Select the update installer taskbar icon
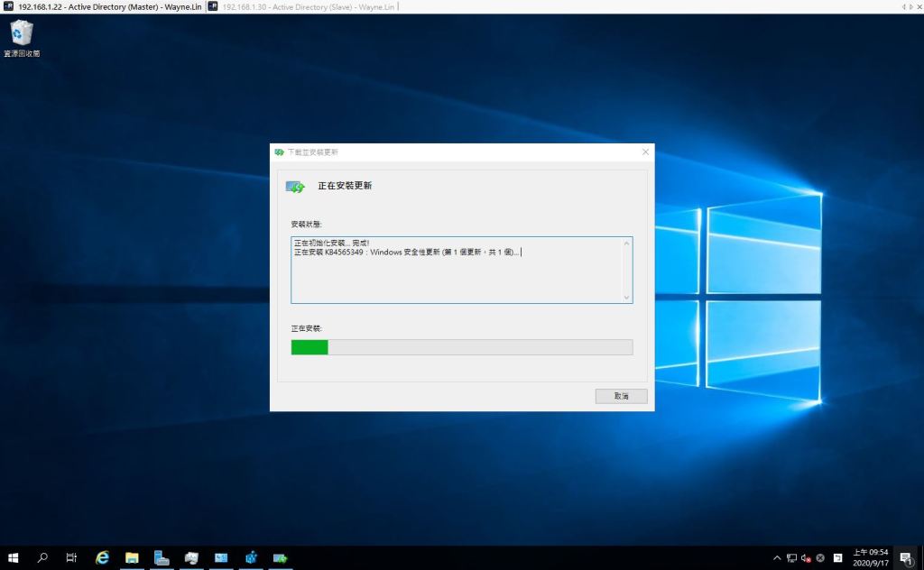This screenshot has height=570, width=924. click(x=281, y=558)
